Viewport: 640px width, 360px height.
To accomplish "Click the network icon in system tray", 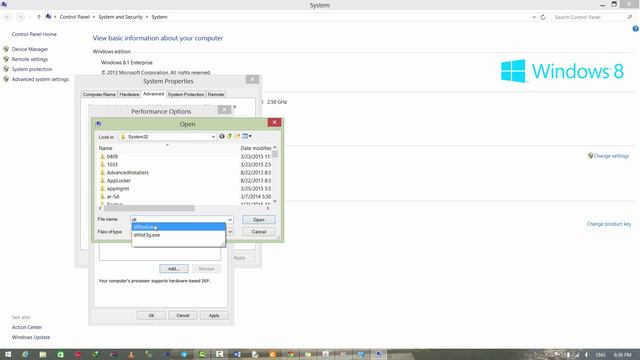I will [577, 355].
